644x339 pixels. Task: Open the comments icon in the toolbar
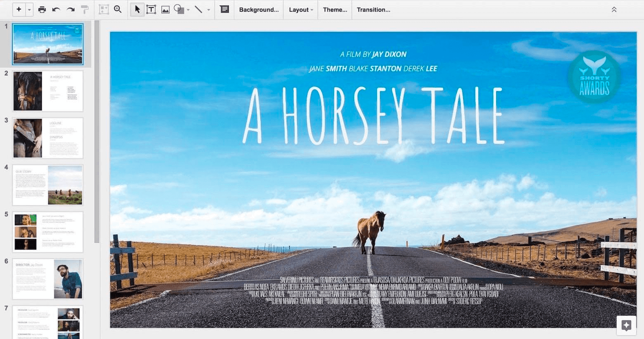click(224, 9)
